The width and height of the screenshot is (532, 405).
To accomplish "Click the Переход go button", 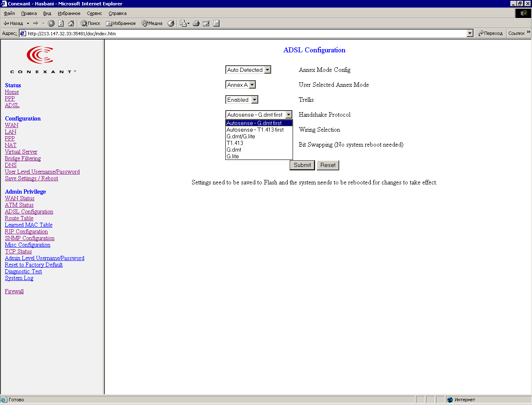I will (x=490, y=33).
